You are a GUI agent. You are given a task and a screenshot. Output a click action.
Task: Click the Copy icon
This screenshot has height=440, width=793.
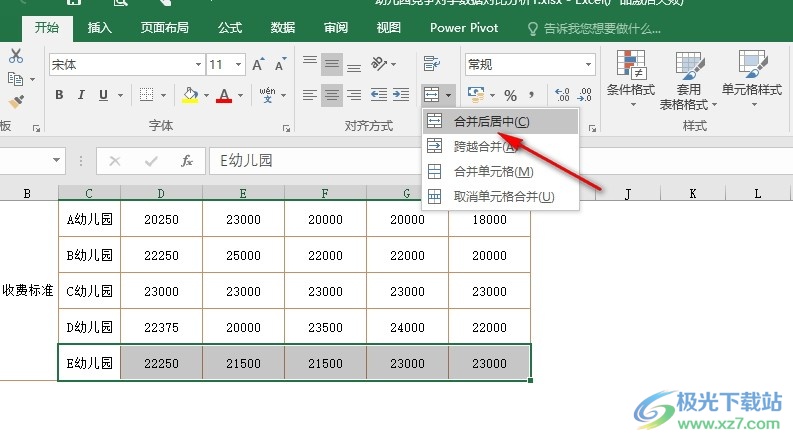[x=15, y=79]
